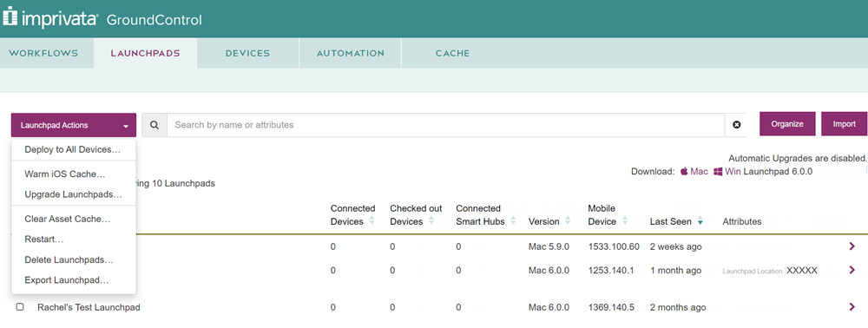Click the Imprivata logo icon
The width and height of the screenshot is (868, 328).
(10, 17)
